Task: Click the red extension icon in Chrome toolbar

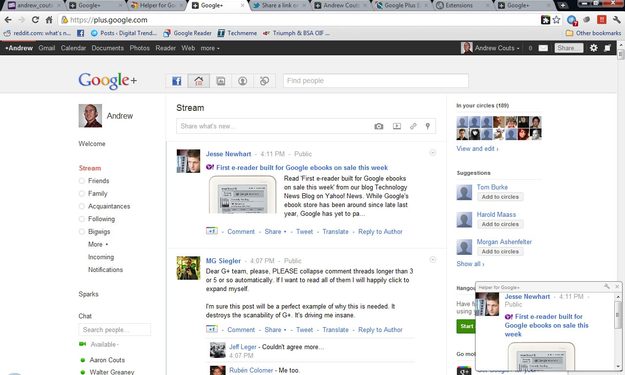Action: (x=601, y=20)
